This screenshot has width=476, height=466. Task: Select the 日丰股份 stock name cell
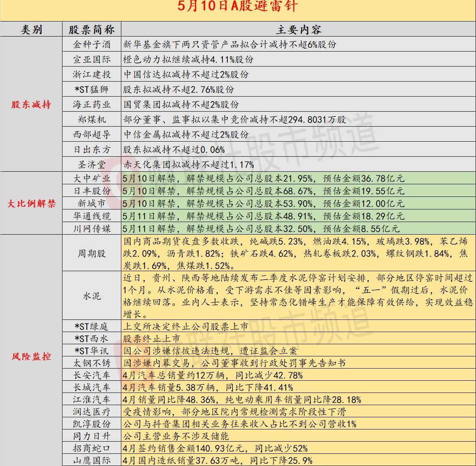(x=92, y=191)
